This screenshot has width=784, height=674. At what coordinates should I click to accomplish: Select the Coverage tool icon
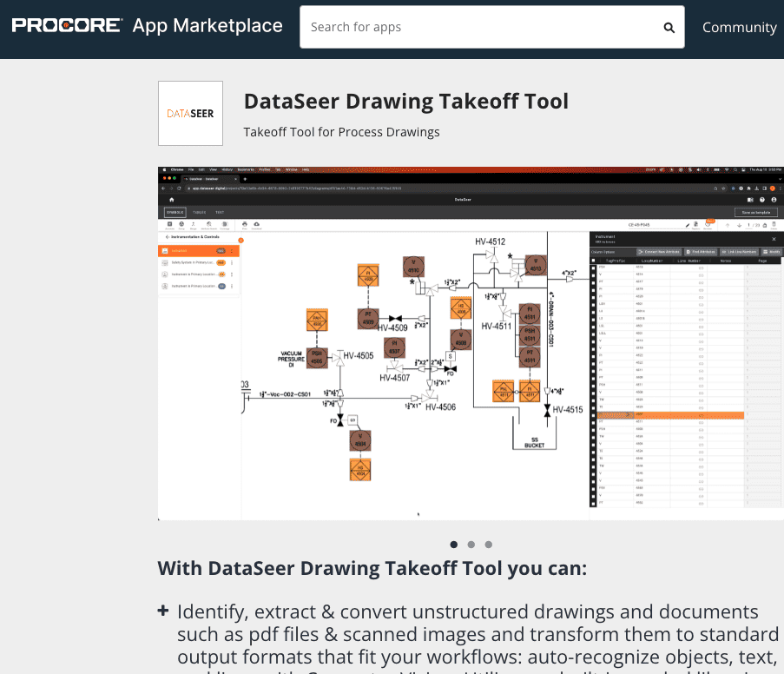pos(224,225)
